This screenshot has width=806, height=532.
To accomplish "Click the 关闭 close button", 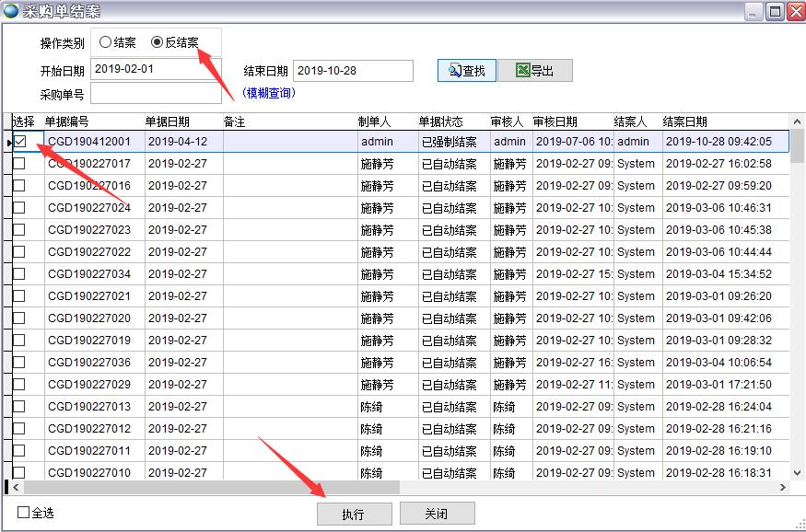I will pos(437,514).
